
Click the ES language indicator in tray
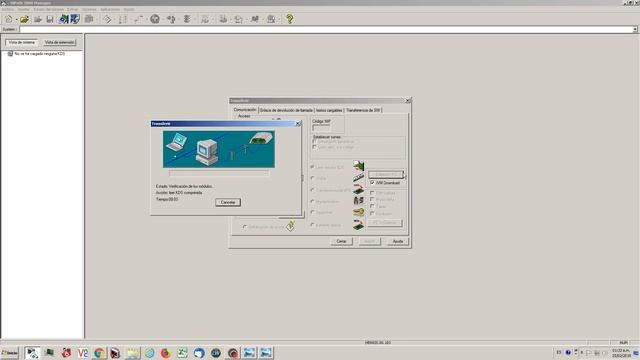tap(559, 352)
